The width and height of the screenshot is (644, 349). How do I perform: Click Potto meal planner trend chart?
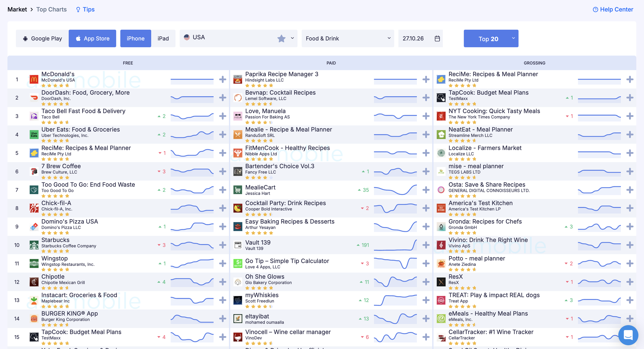[599, 264]
